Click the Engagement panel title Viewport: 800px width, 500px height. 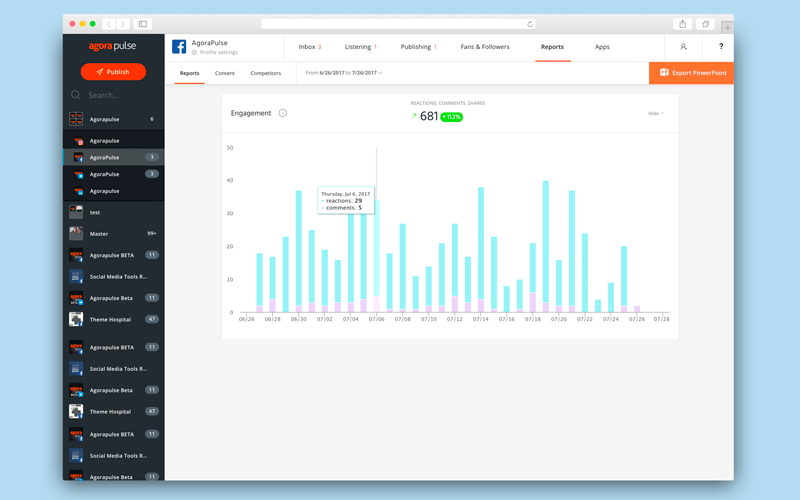(251, 113)
